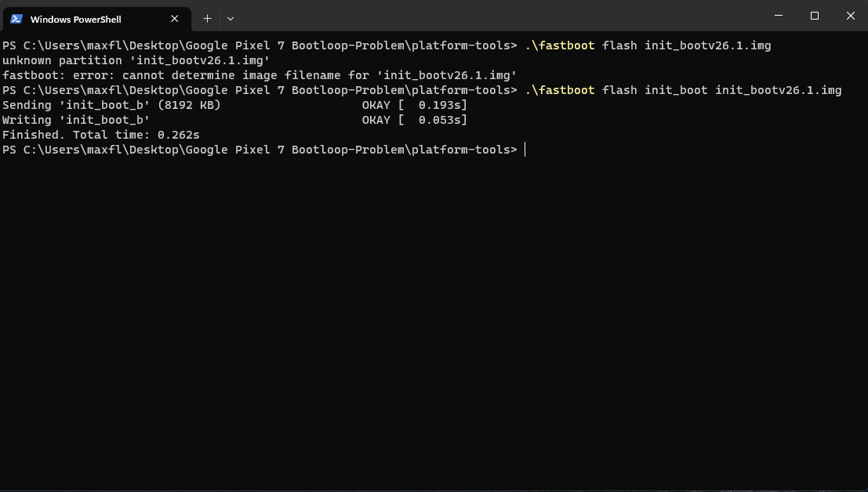
Task: Click the first .\fastboot command text
Action: (648, 45)
